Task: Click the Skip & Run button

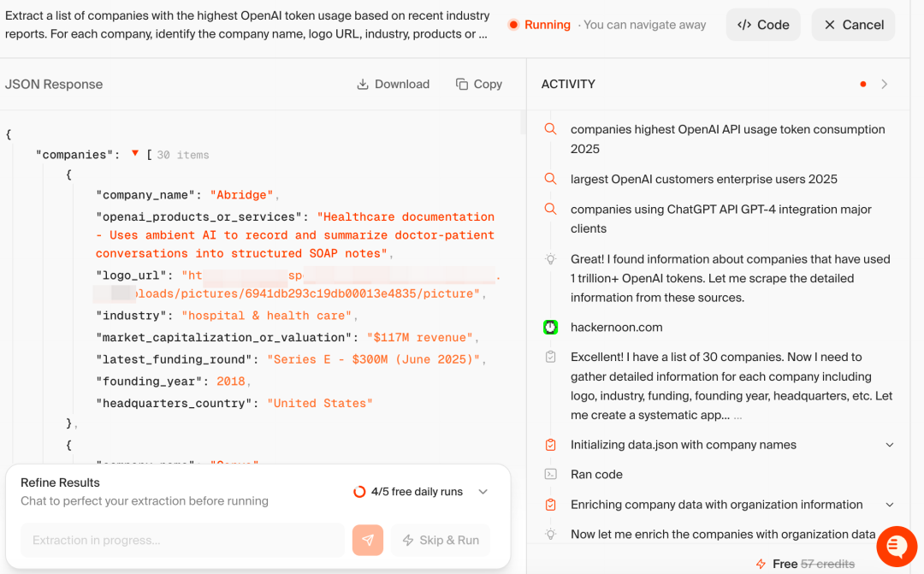Action: pos(441,540)
